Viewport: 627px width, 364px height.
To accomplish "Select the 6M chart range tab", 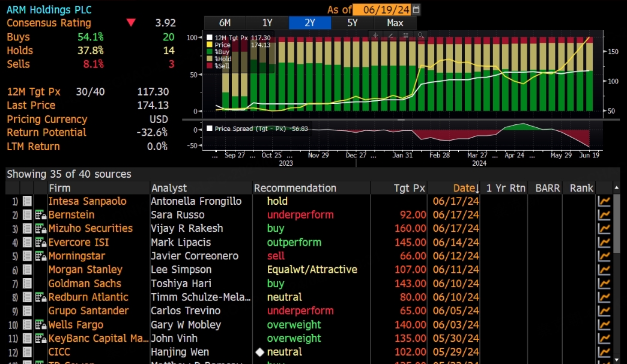I will (x=225, y=23).
